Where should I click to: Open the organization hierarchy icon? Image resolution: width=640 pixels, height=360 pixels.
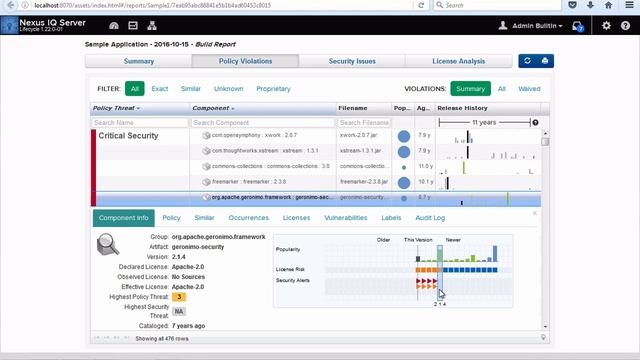(x=152, y=26)
